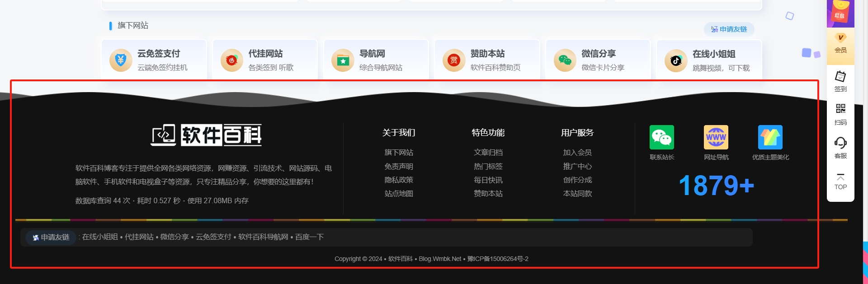Open 文章归档 under 特色功能

point(488,153)
